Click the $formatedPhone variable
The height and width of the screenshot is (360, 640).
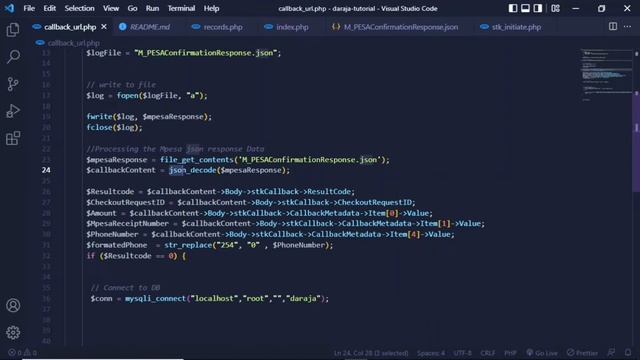tap(117, 245)
